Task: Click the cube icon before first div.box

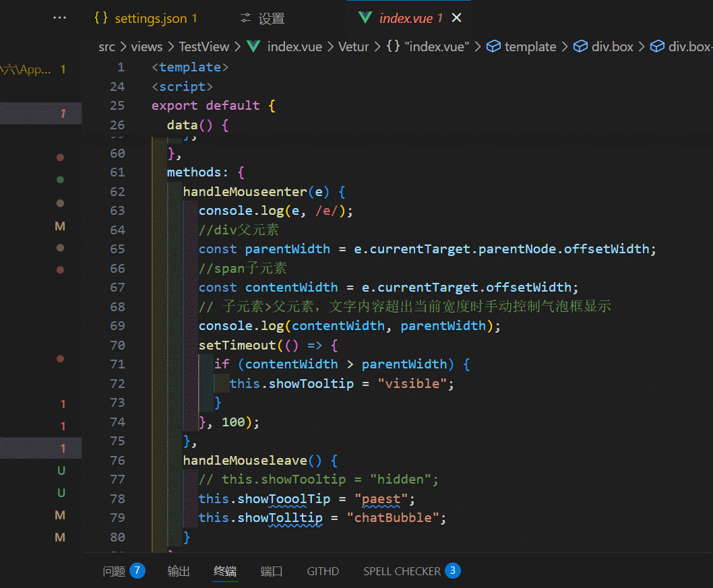Action: coord(580,46)
